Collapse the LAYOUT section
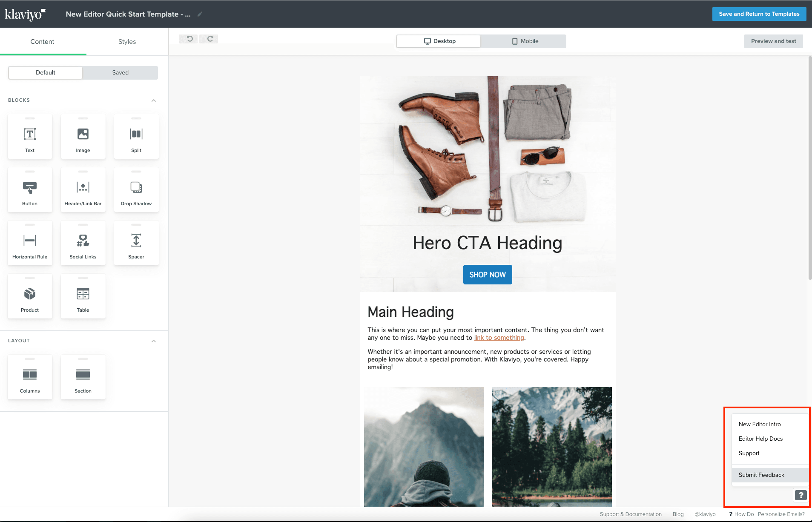The width and height of the screenshot is (812, 522). click(154, 341)
